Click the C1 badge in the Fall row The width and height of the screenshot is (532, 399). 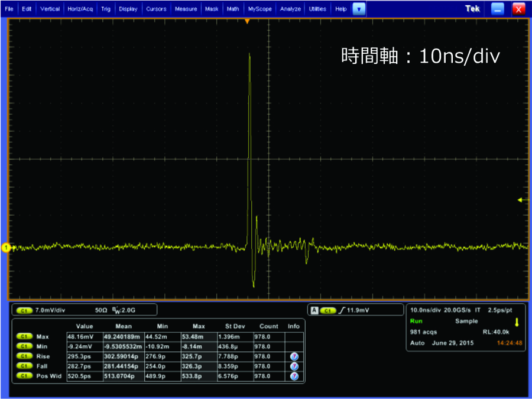(x=24, y=366)
